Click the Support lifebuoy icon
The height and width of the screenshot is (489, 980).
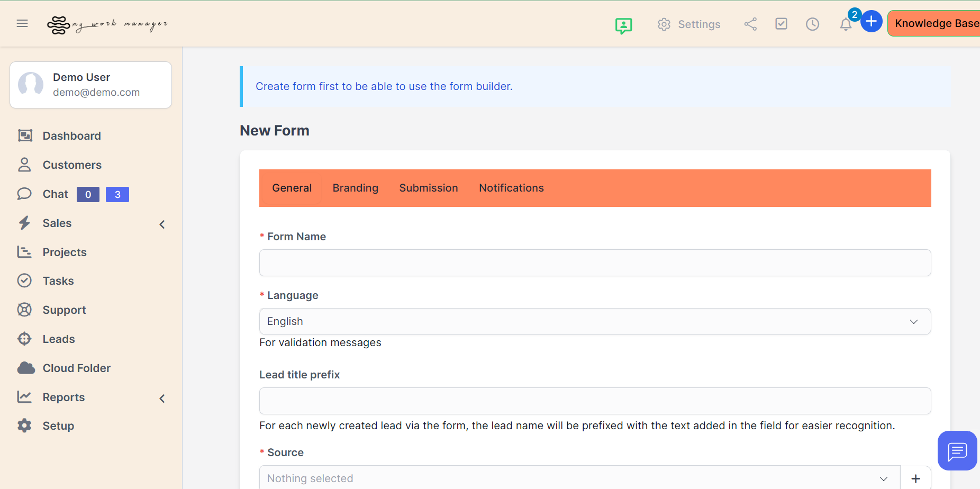pos(24,310)
